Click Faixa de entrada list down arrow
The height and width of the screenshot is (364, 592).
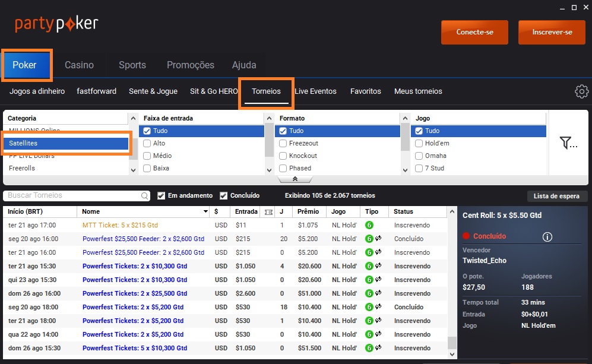[x=269, y=170]
